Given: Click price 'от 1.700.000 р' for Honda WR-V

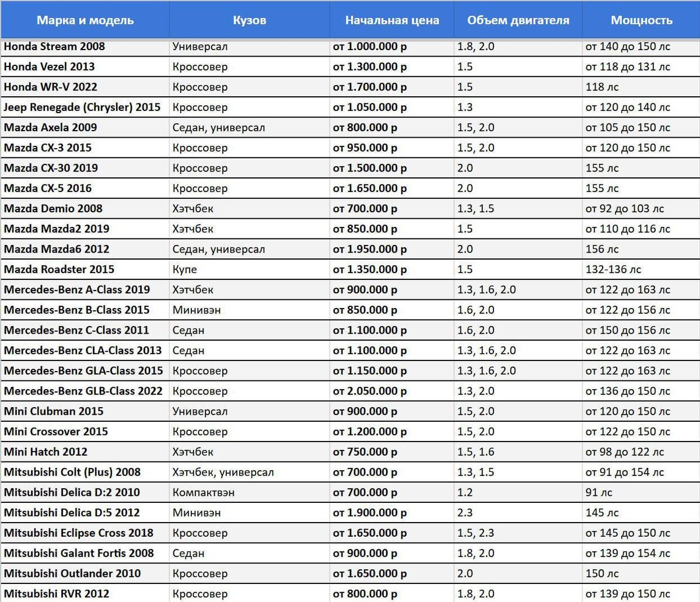Looking at the screenshot, I should [x=392, y=87].
